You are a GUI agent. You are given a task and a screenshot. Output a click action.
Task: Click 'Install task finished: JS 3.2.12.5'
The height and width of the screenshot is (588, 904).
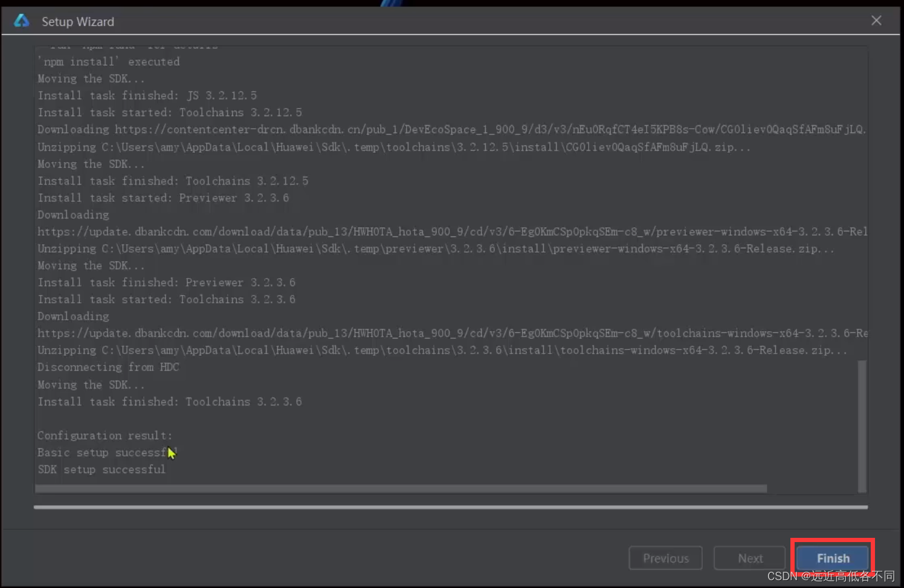(147, 96)
